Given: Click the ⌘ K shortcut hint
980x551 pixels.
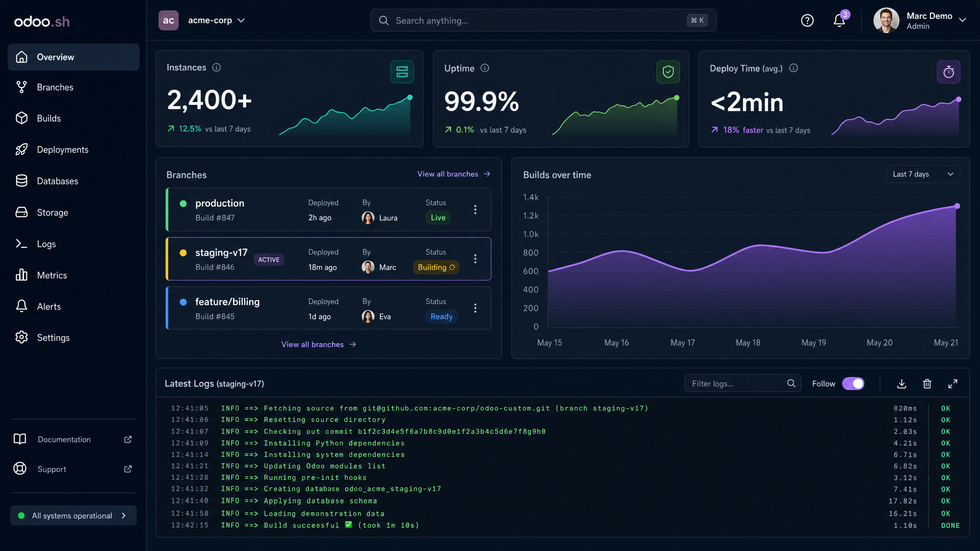Looking at the screenshot, I should pos(697,20).
